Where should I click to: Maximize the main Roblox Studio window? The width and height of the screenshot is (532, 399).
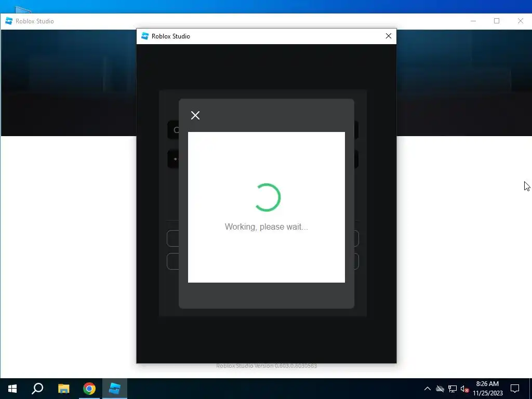point(497,21)
